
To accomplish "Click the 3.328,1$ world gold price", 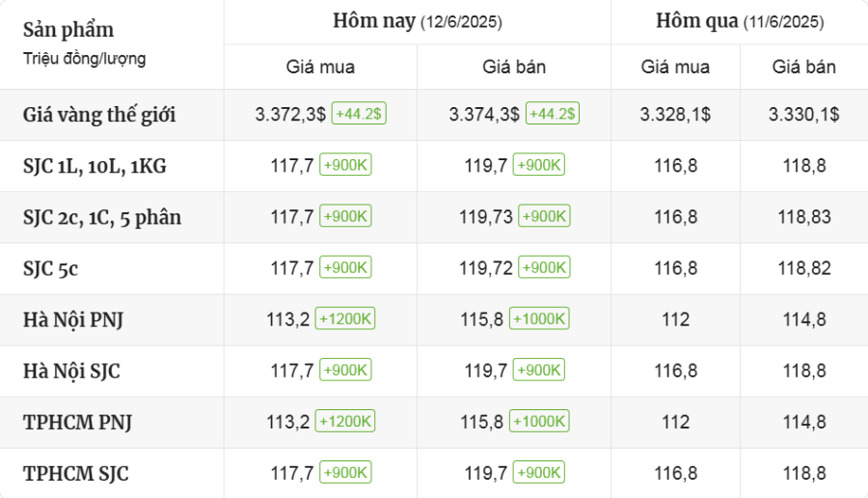I will coord(675,114).
